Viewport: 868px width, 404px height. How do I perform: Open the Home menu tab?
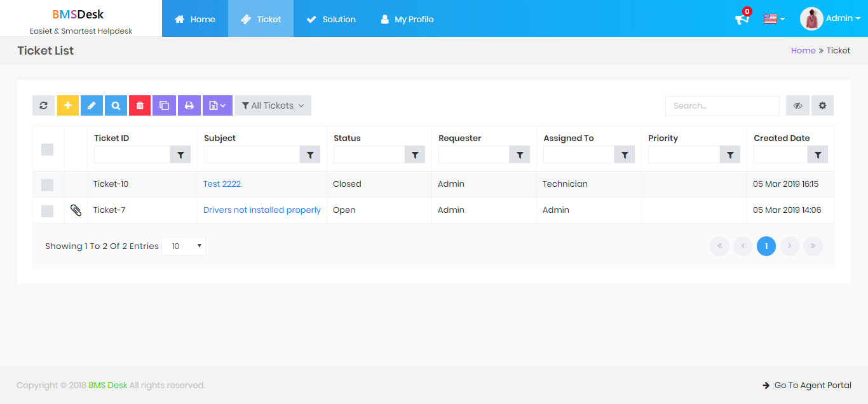[195, 18]
